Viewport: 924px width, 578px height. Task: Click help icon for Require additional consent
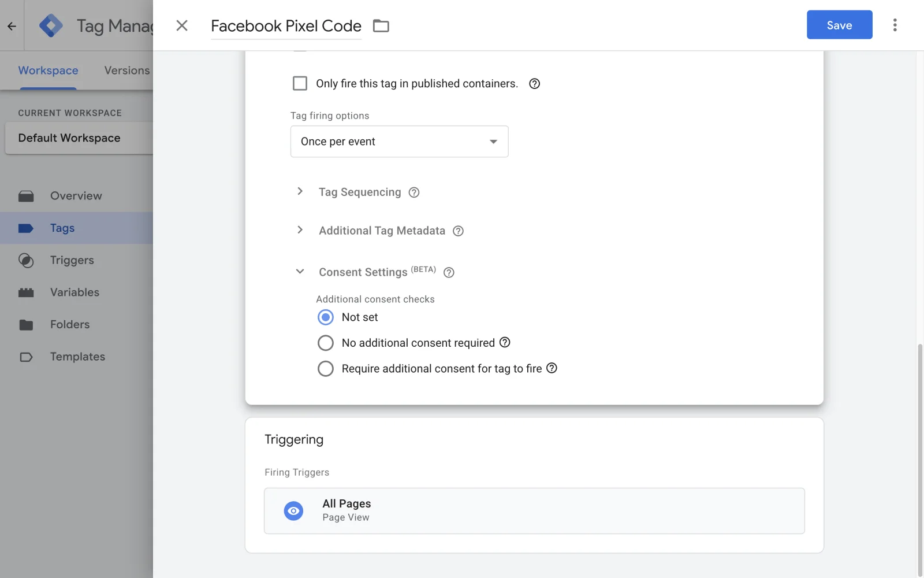[552, 368]
